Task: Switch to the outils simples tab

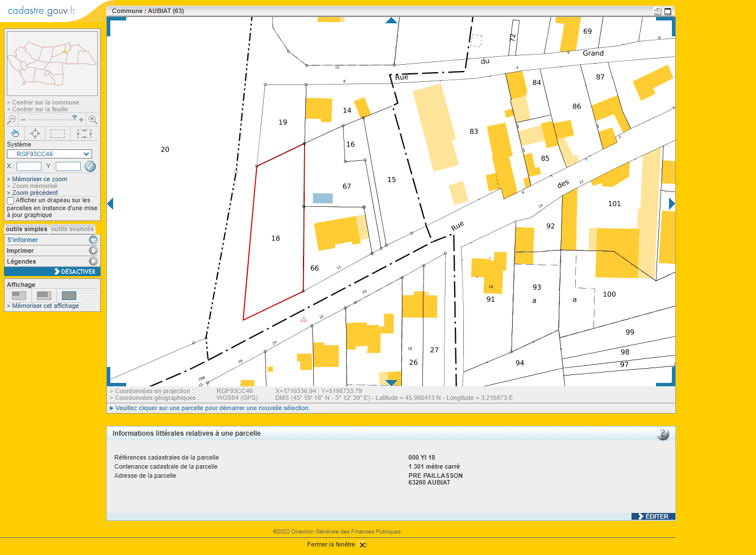Action: (27, 229)
